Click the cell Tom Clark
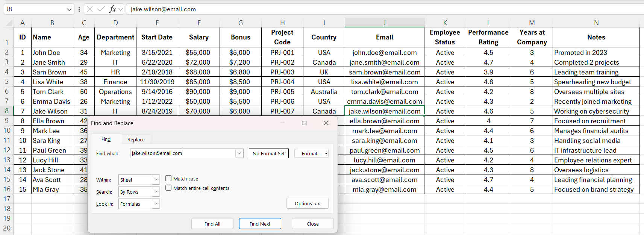The image size is (644, 235). coord(52,92)
